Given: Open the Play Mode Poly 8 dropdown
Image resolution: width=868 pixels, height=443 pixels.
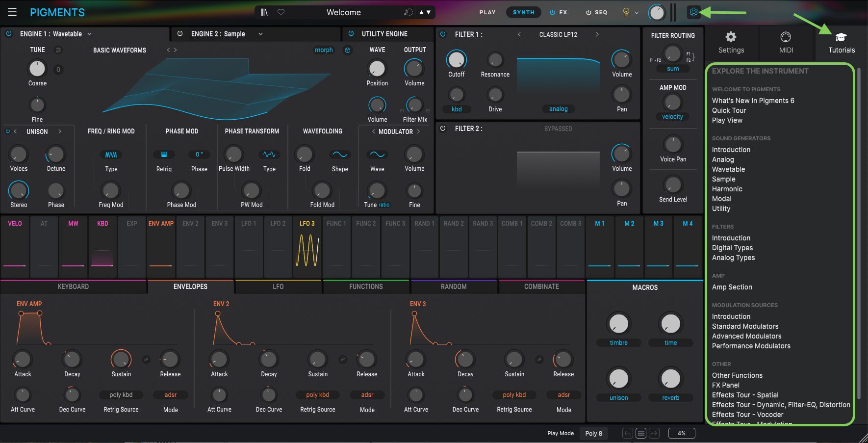Looking at the screenshot, I should pyautogui.click(x=593, y=433).
